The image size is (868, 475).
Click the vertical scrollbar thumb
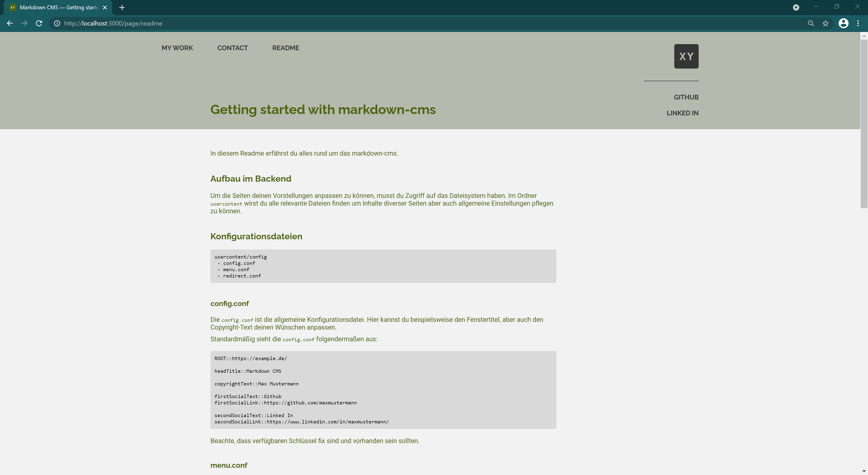(x=864, y=123)
